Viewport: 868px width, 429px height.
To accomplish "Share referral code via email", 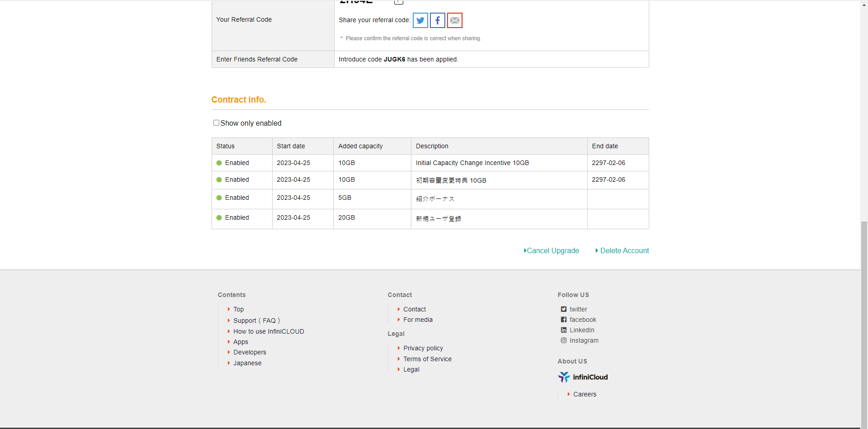I will pyautogui.click(x=454, y=20).
